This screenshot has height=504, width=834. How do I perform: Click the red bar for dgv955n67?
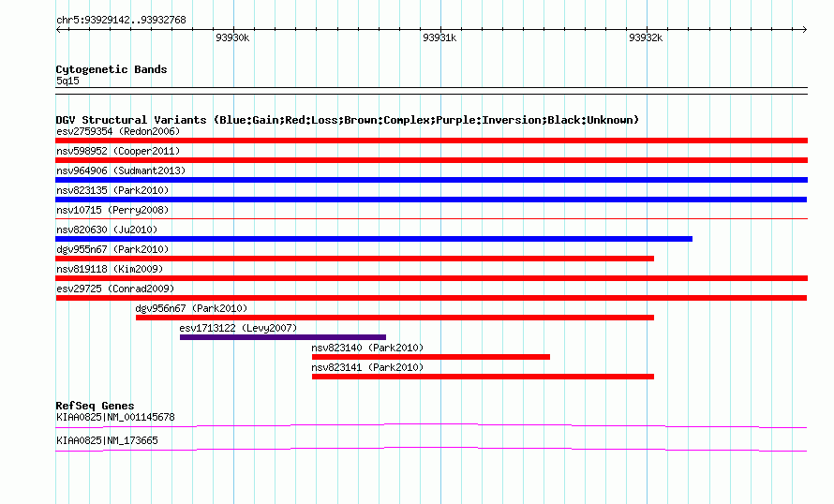click(355, 259)
